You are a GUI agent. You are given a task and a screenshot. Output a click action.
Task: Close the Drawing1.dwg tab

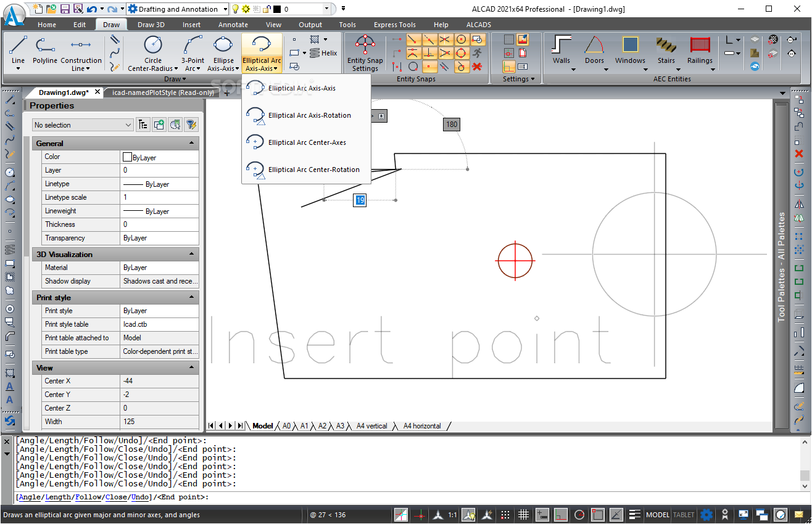97,92
